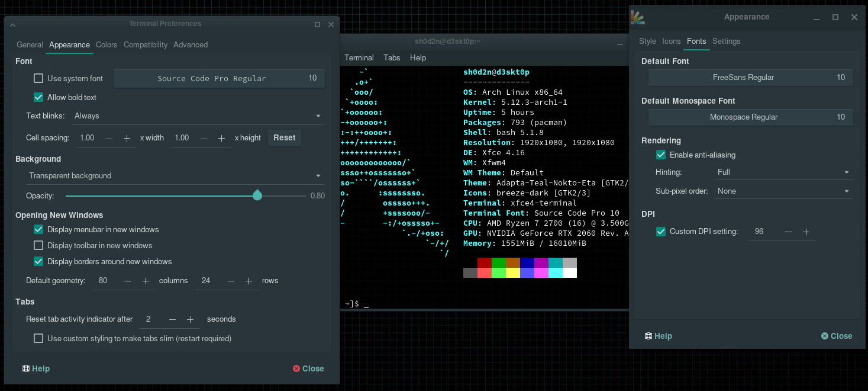Viewport: 868px width, 391px height.
Task: Decrease default geometry rows
Action: [231, 281]
